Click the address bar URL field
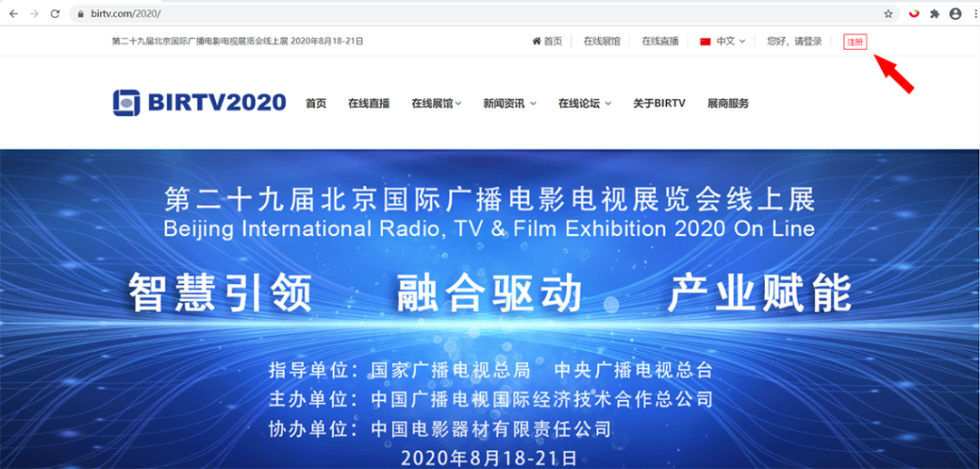The height and width of the screenshot is (469, 980). [x=454, y=15]
